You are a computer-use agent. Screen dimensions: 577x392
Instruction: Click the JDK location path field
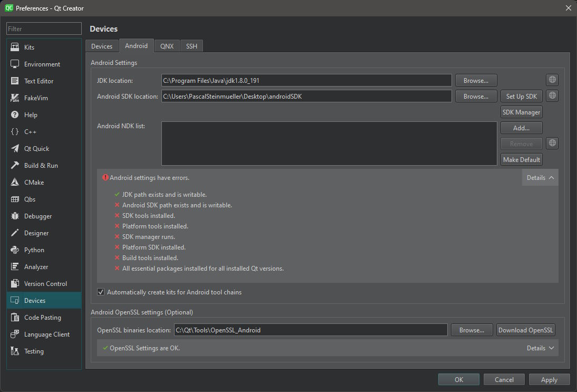coord(306,80)
